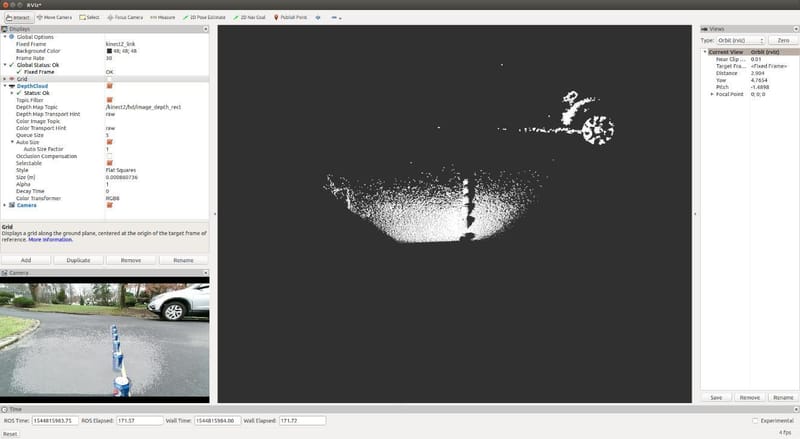Enable the Grid display checkbox
The image size is (800, 439).
point(109,79)
